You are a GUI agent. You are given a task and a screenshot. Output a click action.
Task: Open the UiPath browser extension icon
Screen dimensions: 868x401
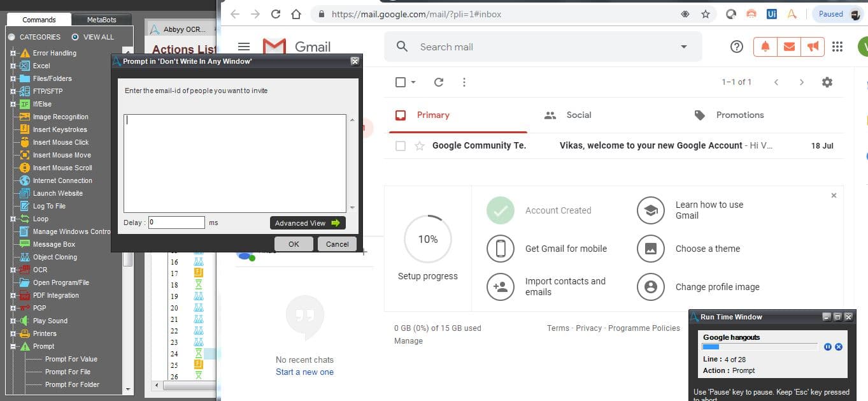coord(772,13)
